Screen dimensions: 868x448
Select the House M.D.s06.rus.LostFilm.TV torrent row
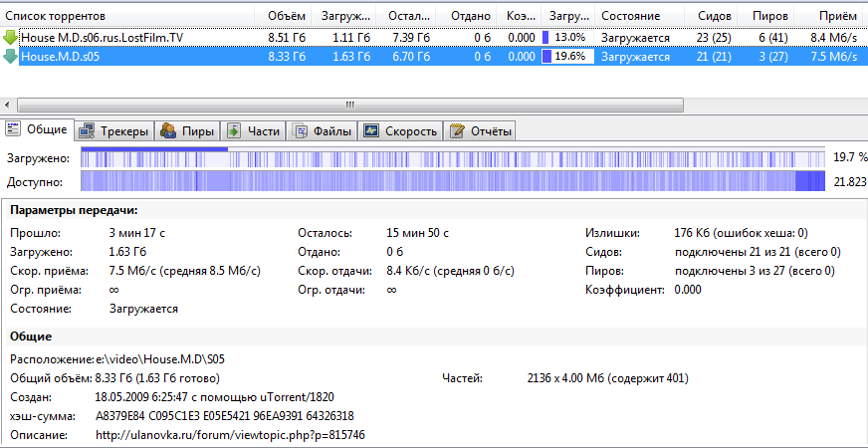(x=434, y=38)
